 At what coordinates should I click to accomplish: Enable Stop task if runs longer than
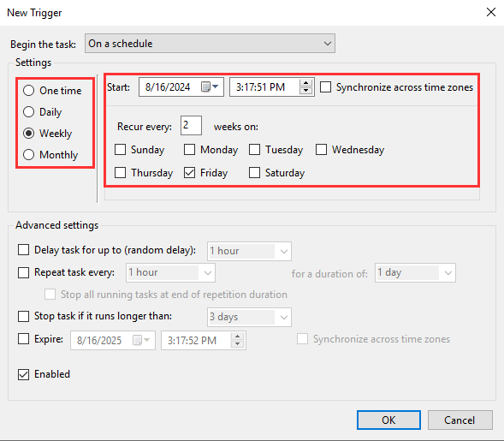[23, 316]
